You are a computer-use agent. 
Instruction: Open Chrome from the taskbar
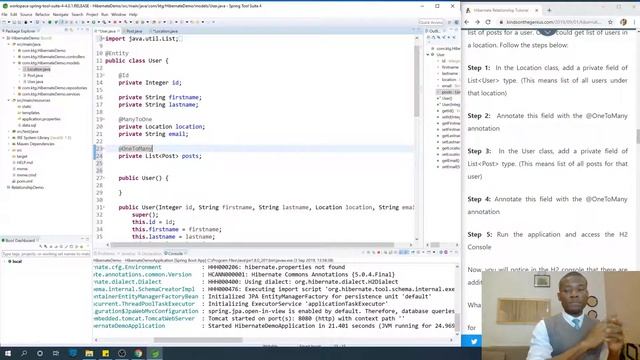click(x=138, y=353)
